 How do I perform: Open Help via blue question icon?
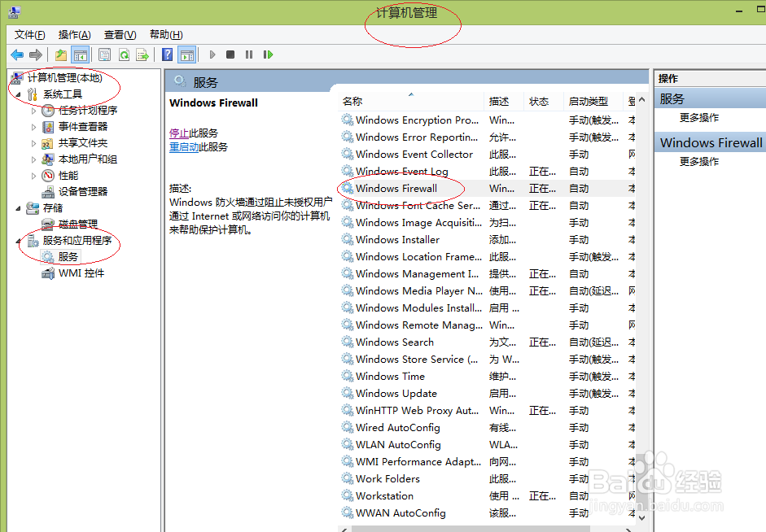(x=167, y=55)
